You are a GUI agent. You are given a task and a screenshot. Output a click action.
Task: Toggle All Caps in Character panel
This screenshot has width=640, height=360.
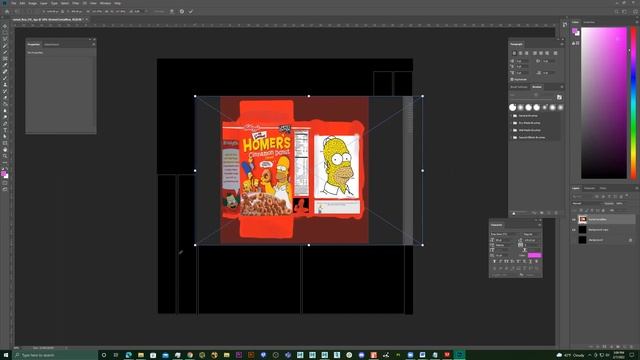(506, 261)
